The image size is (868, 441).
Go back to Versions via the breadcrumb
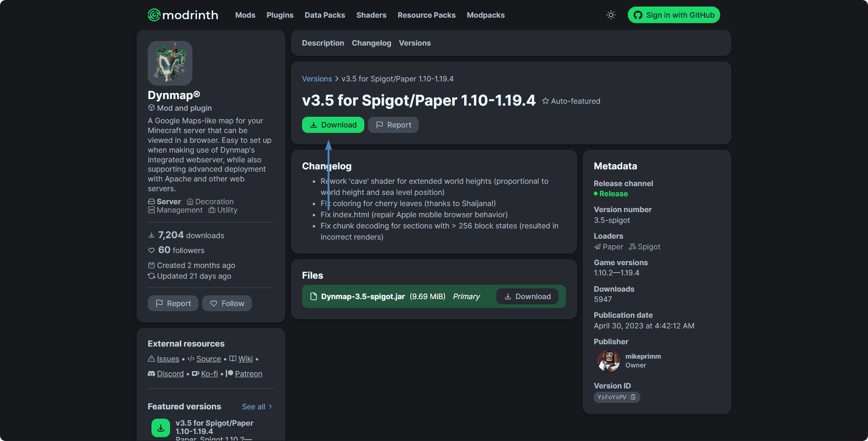317,79
